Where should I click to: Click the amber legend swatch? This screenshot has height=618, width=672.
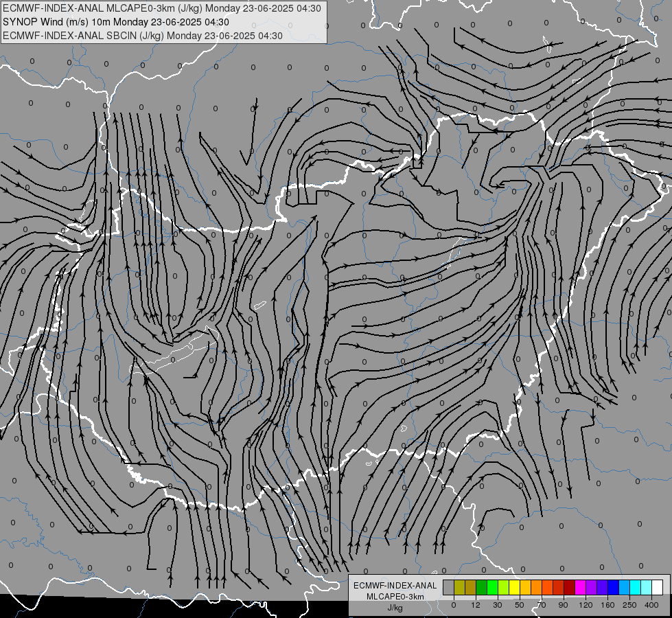pos(525,587)
